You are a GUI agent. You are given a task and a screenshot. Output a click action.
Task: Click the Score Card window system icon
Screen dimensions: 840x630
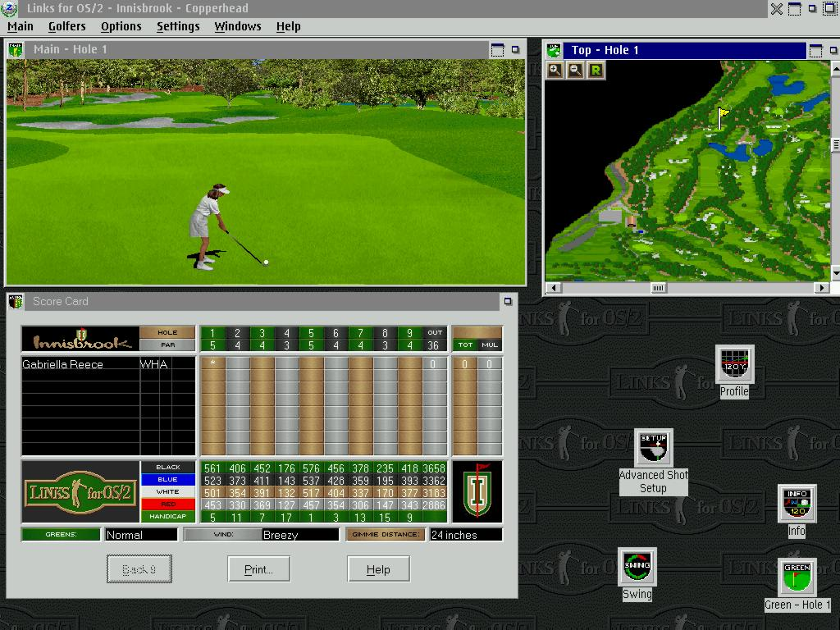16,302
